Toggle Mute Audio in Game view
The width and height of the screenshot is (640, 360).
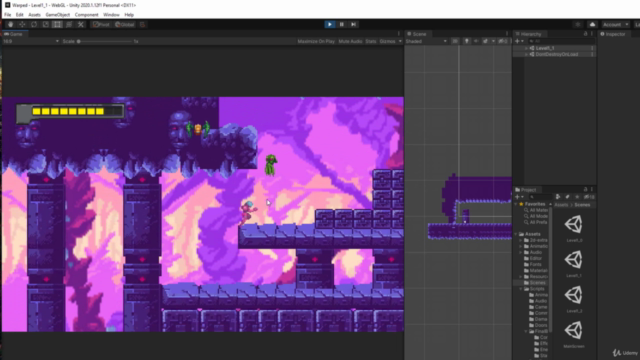[x=350, y=41]
